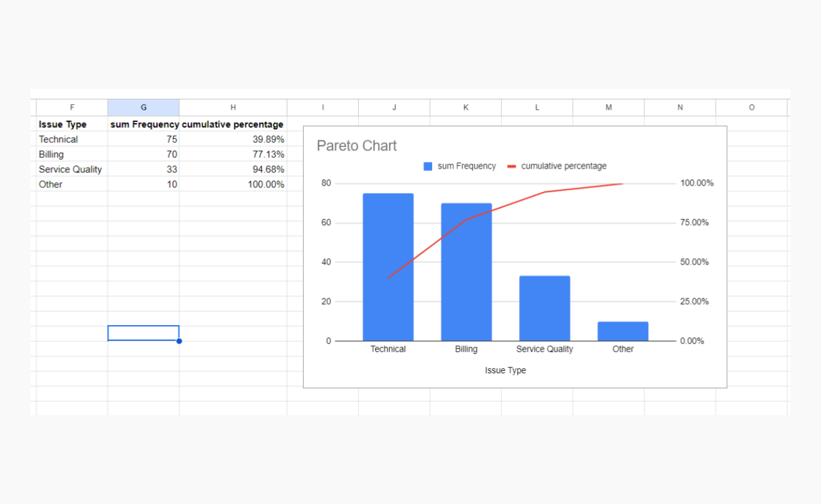Screen dimensions: 821x504
Task: Click the cell containing Issue Type header
Action: [62, 124]
